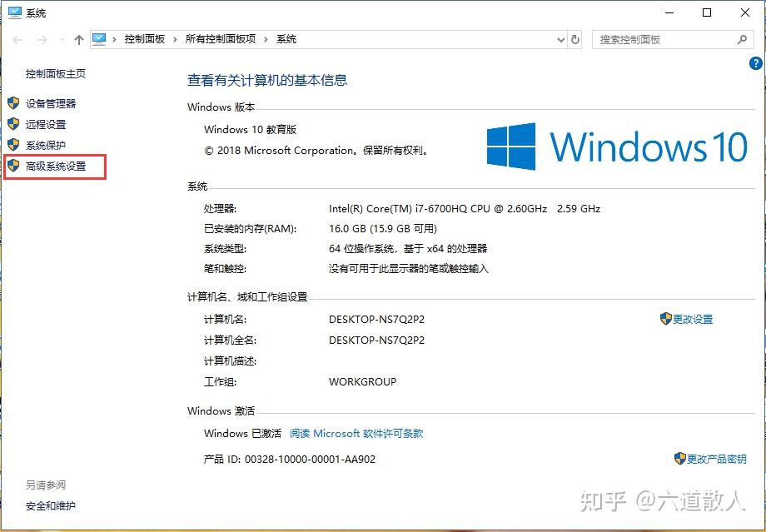Open 远程设置 link
766x532 pixels.
click(x=46, y=125)
